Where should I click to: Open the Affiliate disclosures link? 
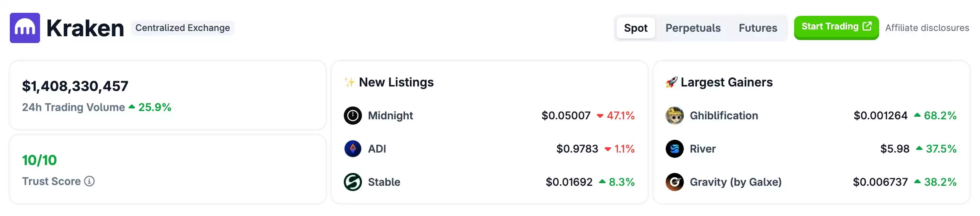(927, 28)
